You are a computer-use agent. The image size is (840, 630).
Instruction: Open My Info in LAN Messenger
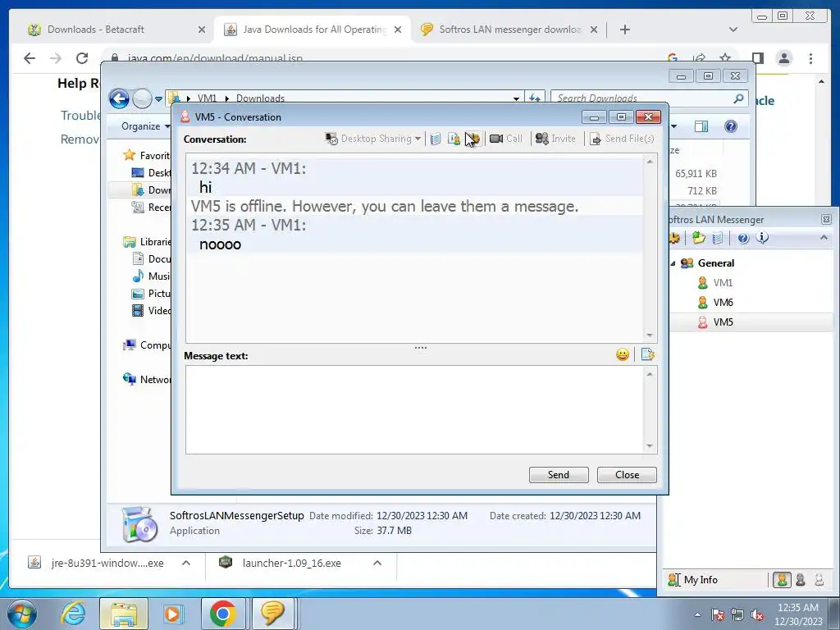693,580
